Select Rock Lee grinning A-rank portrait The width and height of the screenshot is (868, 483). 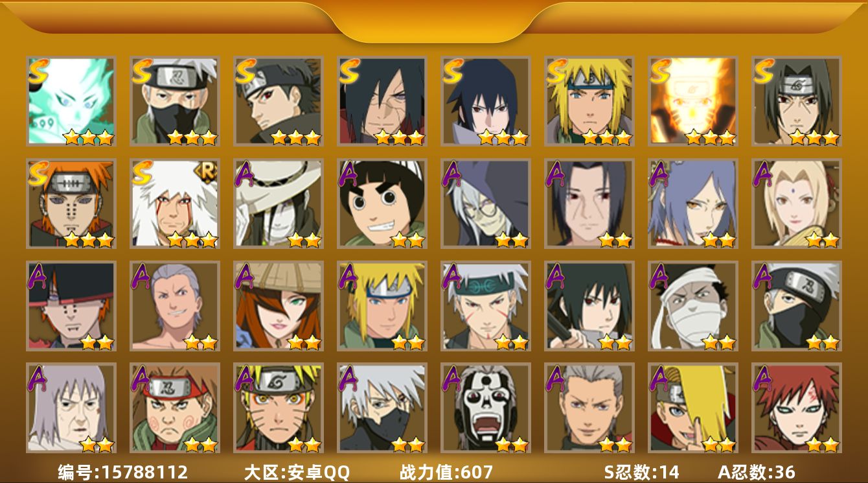click(x=382, y=204)
